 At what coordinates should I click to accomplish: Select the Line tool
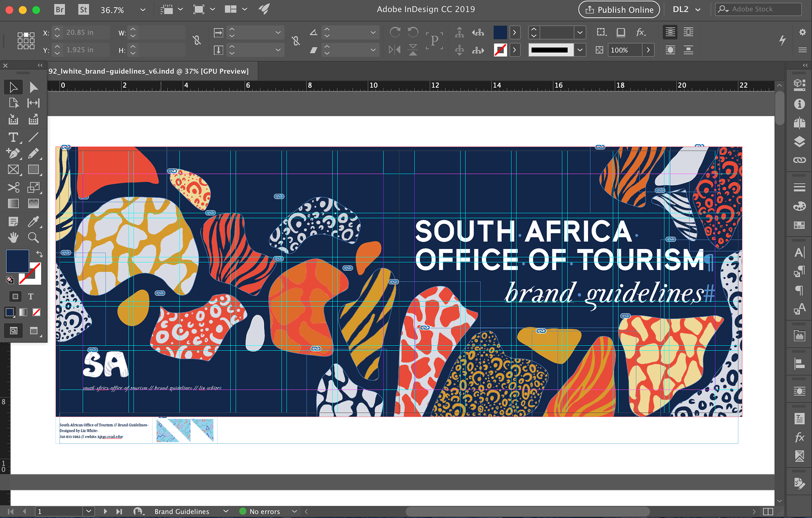(x=33, y=137)
